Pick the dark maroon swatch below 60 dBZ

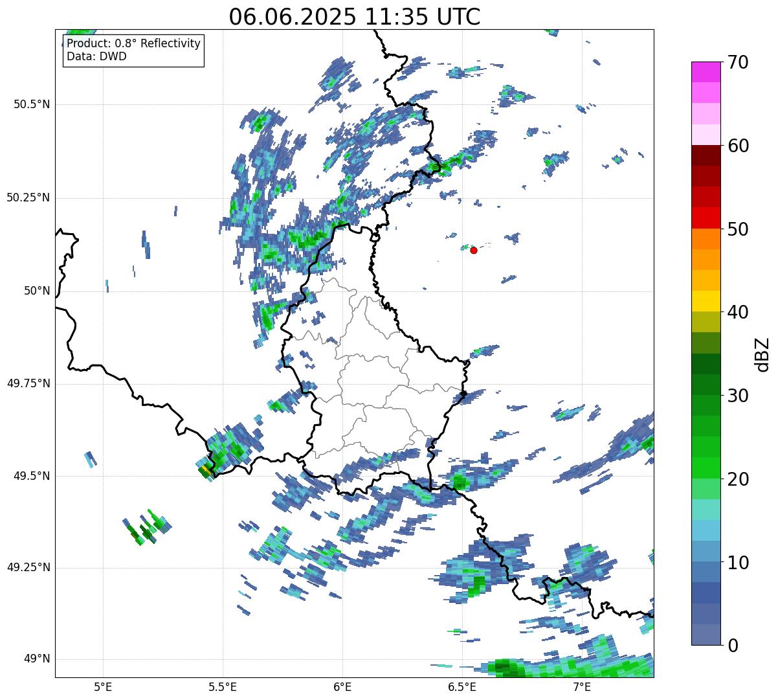click(x=706, y=155)
